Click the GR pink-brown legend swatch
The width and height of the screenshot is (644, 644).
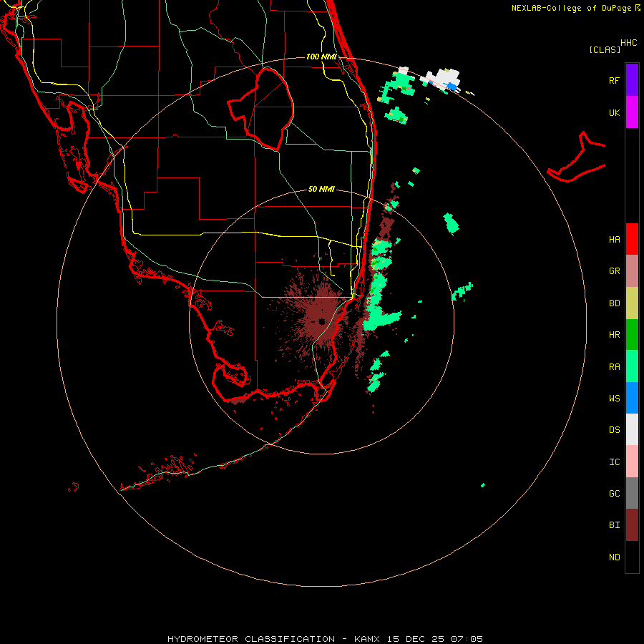[632, 271]
